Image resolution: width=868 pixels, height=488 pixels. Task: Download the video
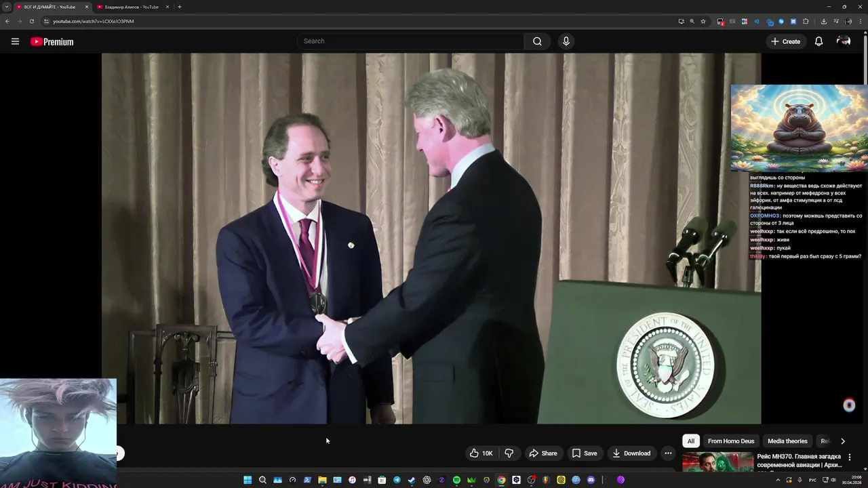(631, 453)
